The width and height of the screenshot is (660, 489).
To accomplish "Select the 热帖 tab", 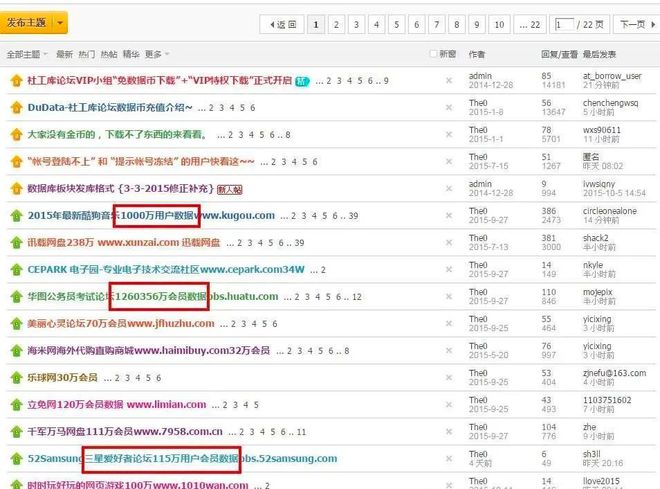I will pos(109,54).
